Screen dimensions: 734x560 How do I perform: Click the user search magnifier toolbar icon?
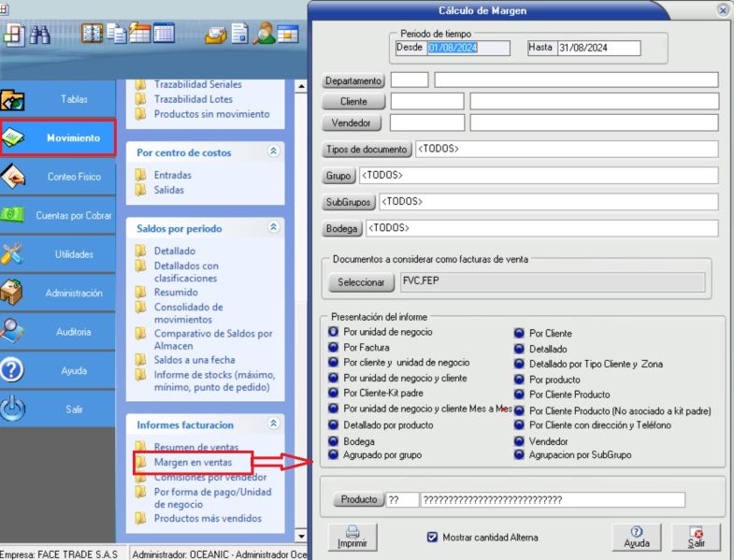point(264,35)
